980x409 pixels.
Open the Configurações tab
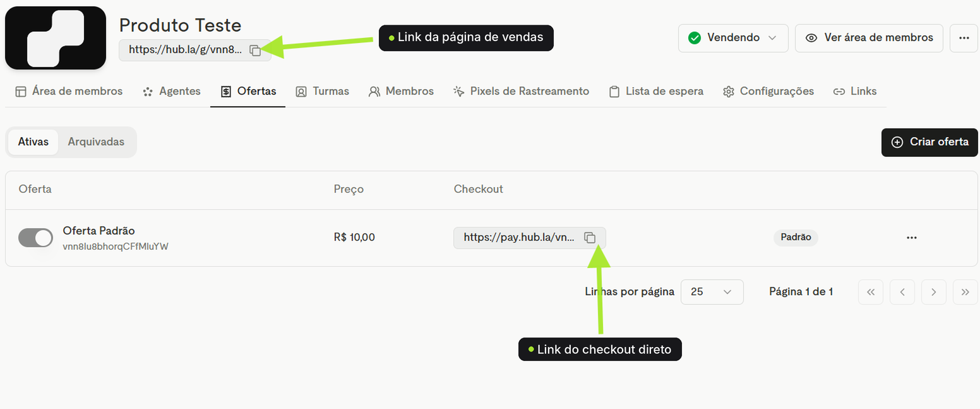pos(768,92)
